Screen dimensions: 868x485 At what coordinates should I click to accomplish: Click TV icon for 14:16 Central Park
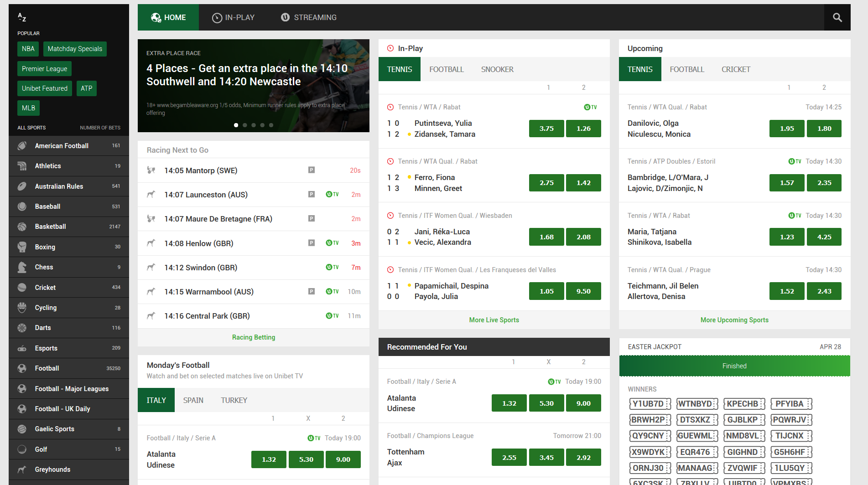pyautogui.click(x=332, y=315)
